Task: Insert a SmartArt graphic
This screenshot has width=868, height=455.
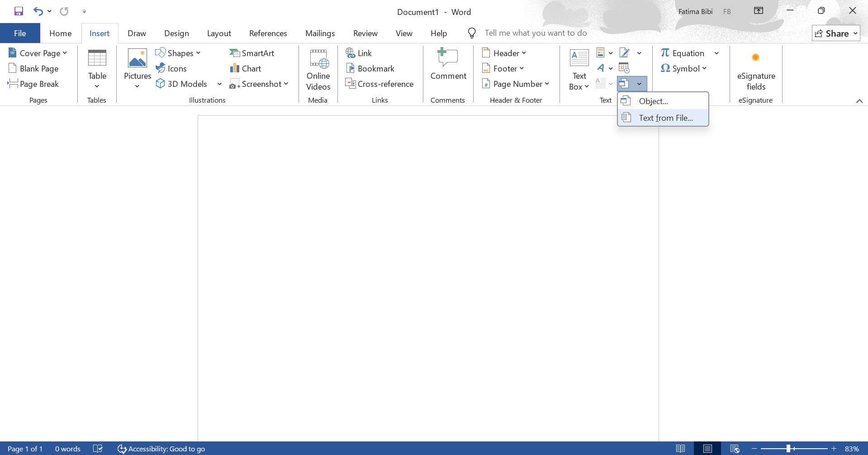Action: pos(252,53)
